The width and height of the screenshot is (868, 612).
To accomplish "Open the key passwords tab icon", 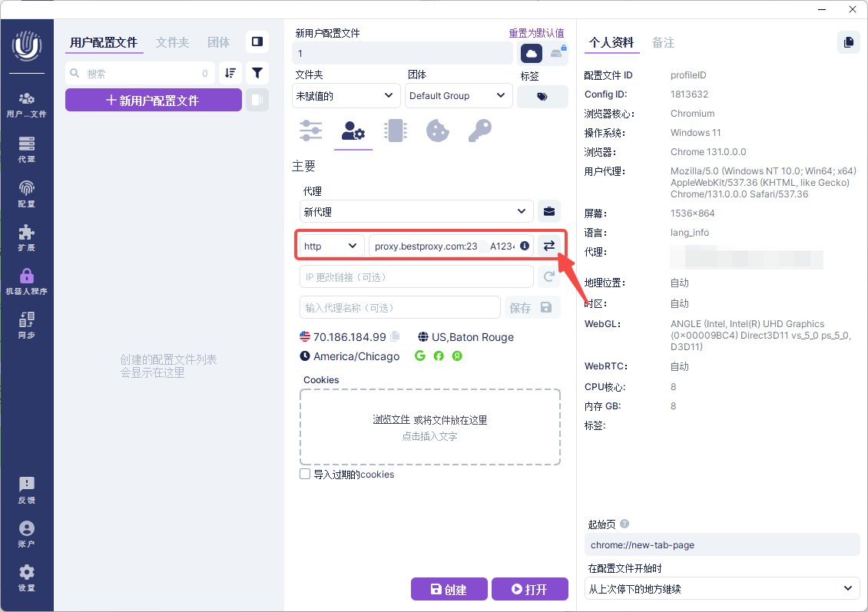I will 479,131.
